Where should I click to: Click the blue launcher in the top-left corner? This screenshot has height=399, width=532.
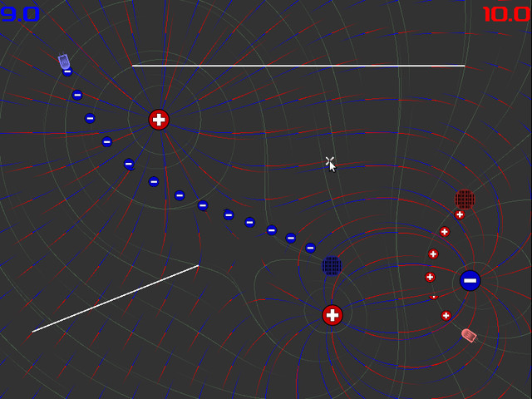pos(64,61)
